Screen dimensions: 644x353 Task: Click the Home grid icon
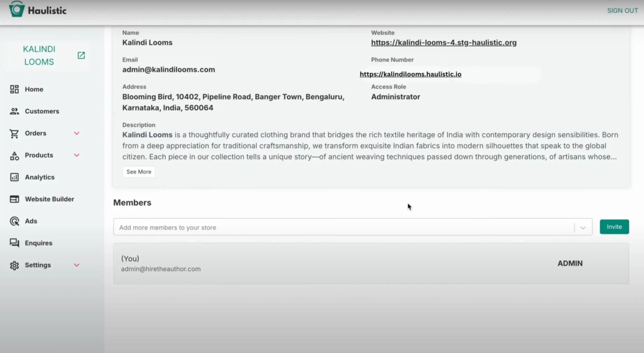[x=14, y=89]
